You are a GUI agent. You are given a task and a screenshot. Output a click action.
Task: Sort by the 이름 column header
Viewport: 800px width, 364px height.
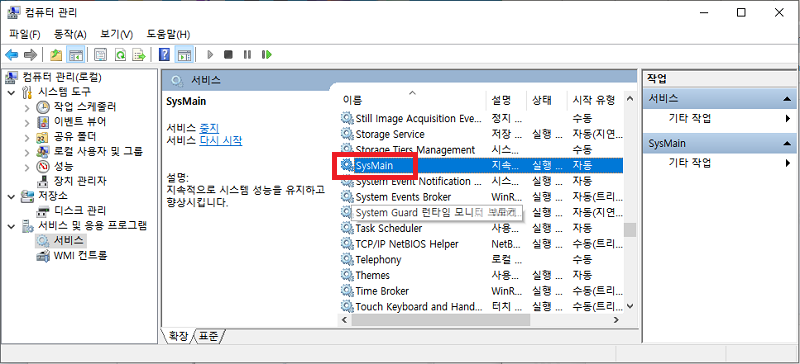tap(412, 99)
